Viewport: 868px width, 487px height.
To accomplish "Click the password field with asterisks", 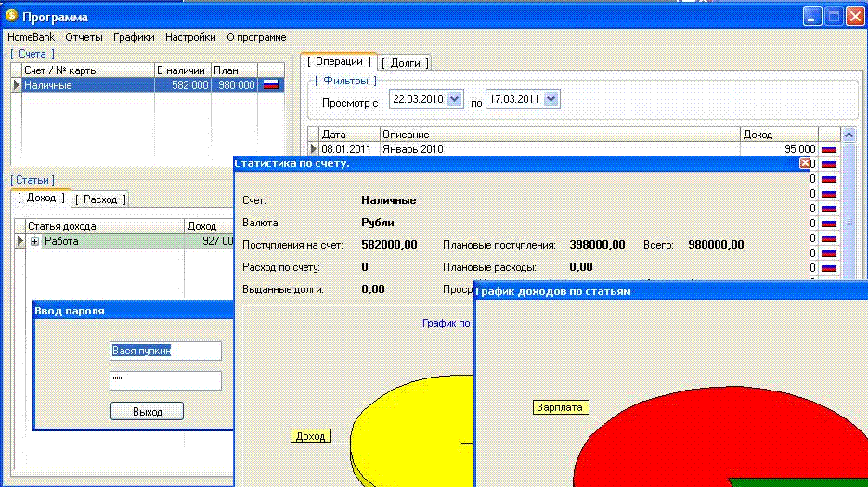I will [165, 380].
